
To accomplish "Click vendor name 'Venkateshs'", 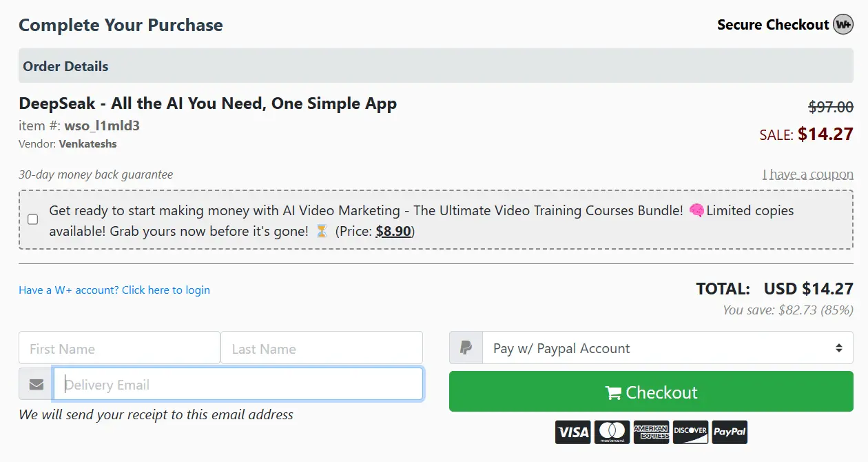I will (x=87, y=144).
